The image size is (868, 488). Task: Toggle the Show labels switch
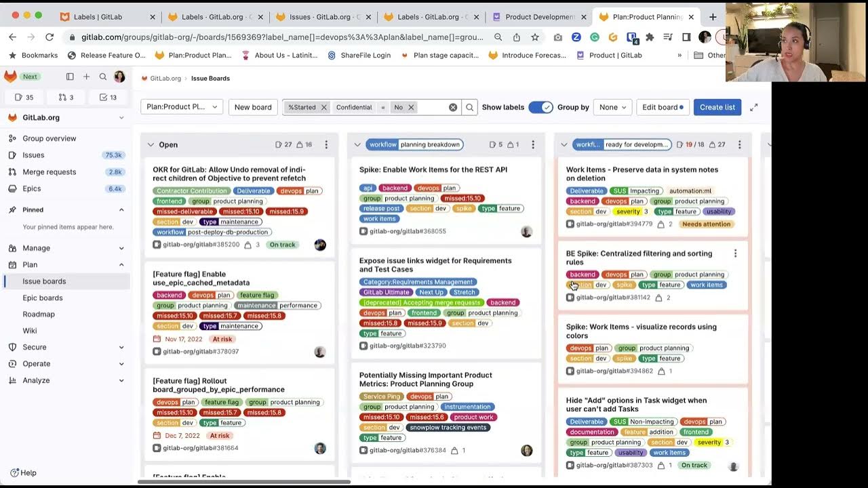click(540, 107)
